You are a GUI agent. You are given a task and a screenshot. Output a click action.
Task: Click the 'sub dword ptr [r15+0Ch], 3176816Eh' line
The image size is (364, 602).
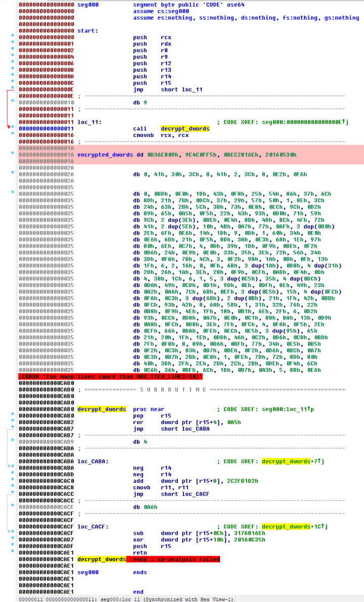click(x=199, y=533)
